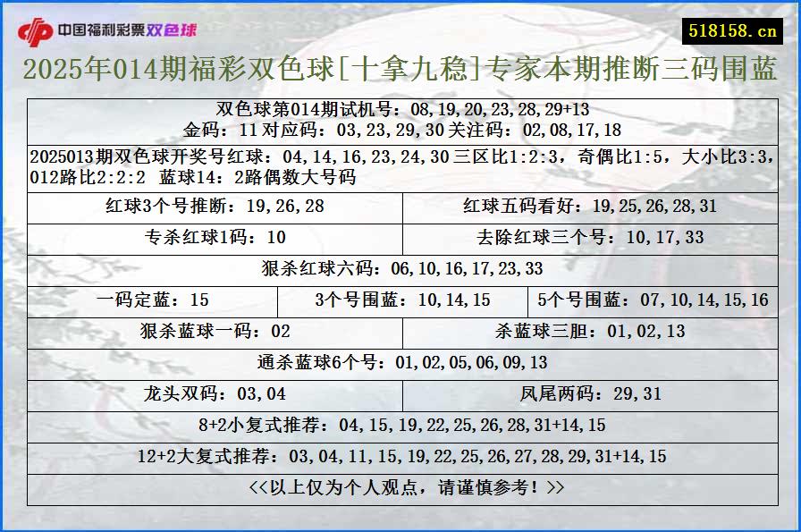Collapse the 通杀蓝球6个号 row
This screenshot has height=532, width=801.
pyautogui.click(x=400, y=363)
